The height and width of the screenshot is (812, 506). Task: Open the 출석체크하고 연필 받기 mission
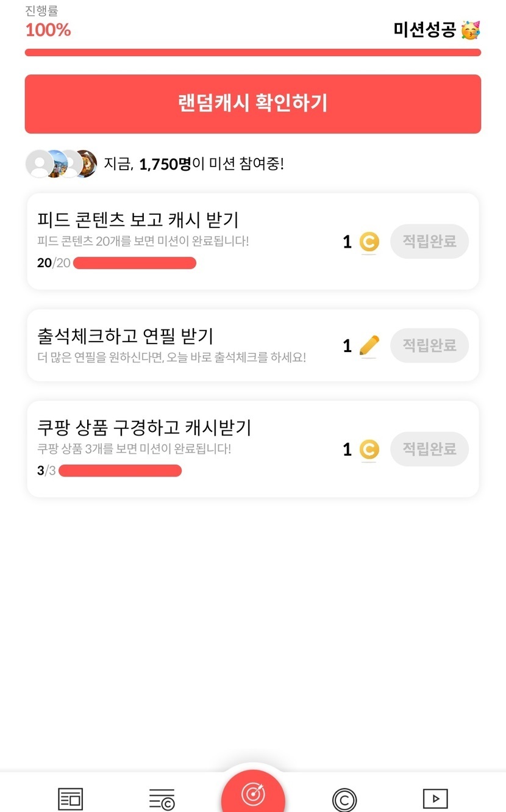(x=126, y=336)
